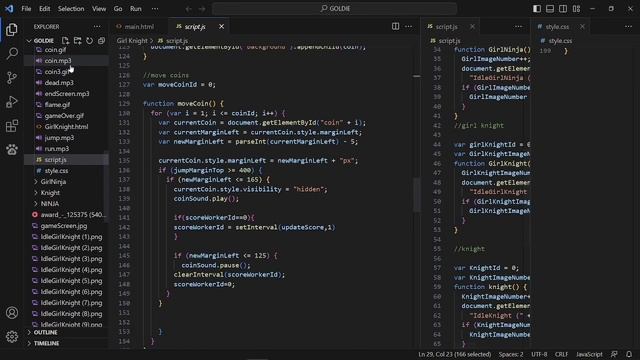Switch to the main.html tab
The height and width of the screenshot is (360, 640).
point(139,27)
